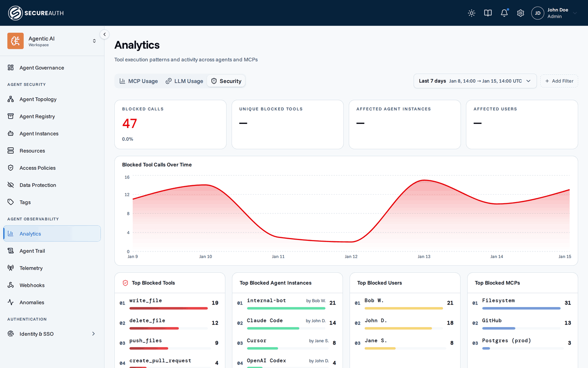Click the Access Policies shield icon
This screenshot has width=588, height=368.
click(x=11, y=168)
